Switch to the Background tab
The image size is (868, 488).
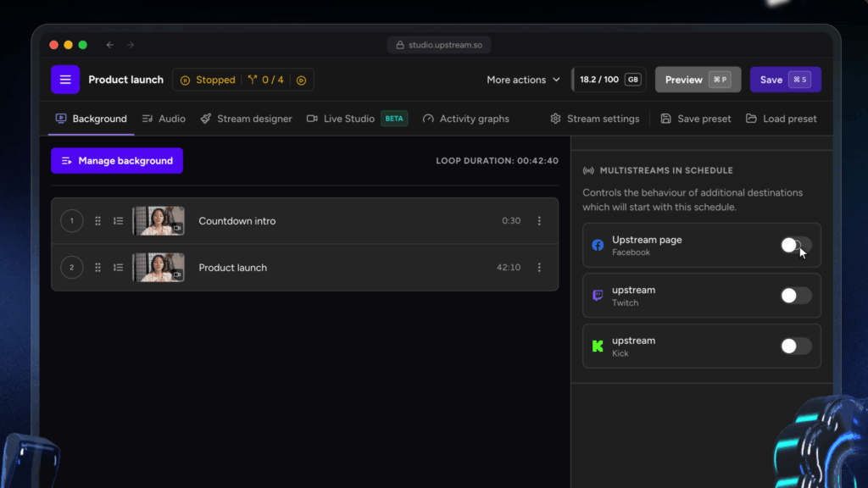pyautogui.click(x=92, y=119)
